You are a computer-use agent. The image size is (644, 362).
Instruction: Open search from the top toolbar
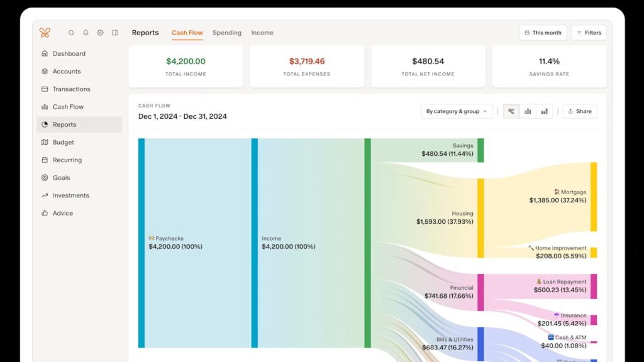[71, 32]
